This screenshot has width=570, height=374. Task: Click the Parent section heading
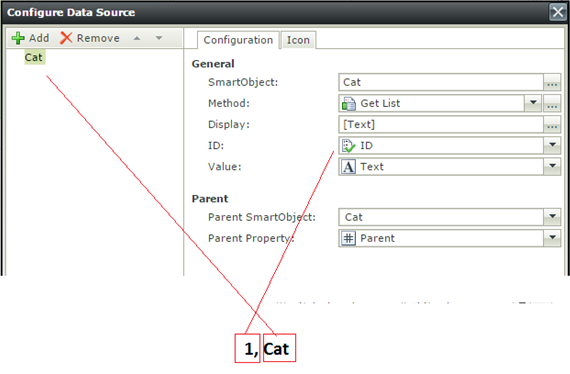(x=210, y=199)
